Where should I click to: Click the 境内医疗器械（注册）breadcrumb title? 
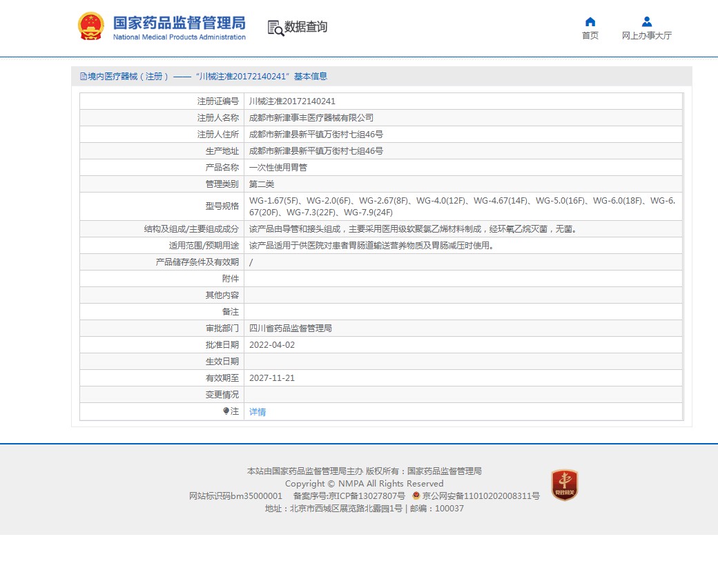point(128,77)
